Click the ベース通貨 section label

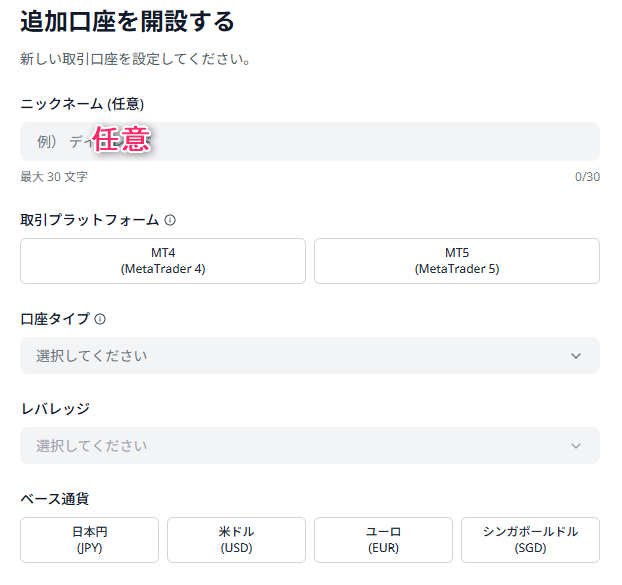pos(55,499)
